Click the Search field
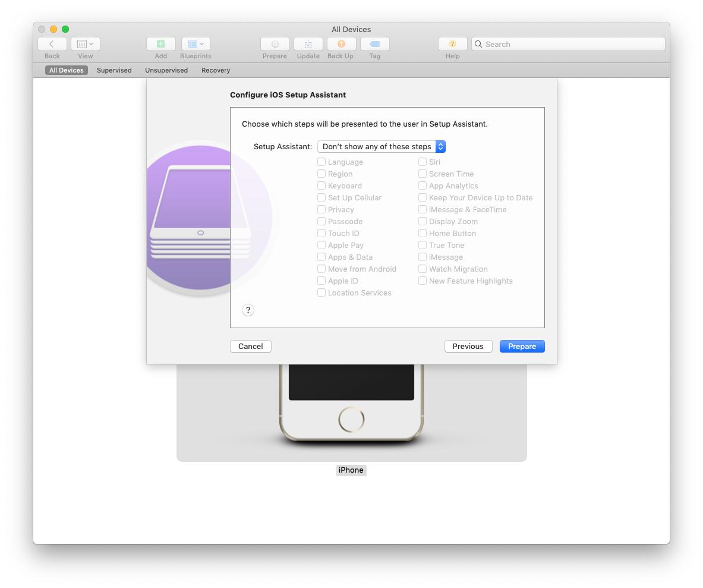The image size is (703, 588). pos(568,44)
